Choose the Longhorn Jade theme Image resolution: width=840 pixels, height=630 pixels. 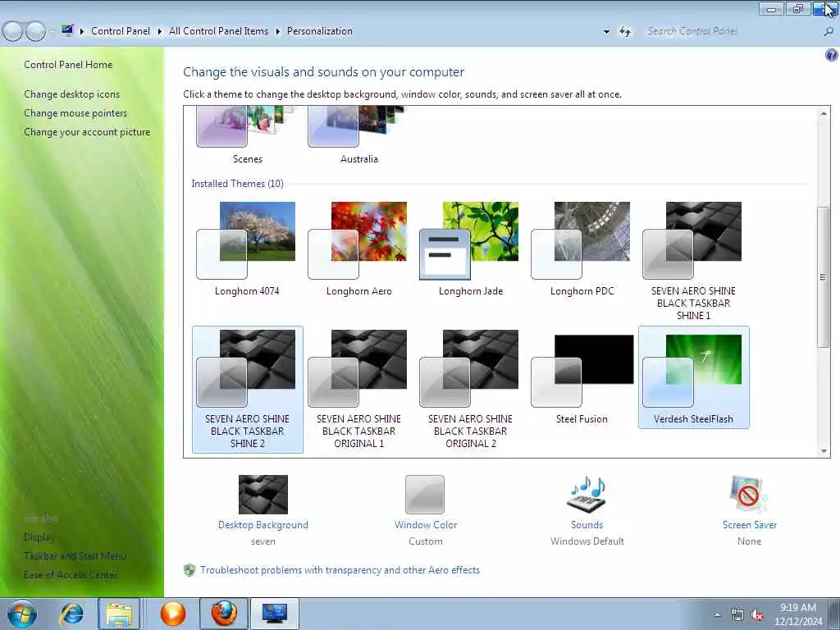click(470, 249)
